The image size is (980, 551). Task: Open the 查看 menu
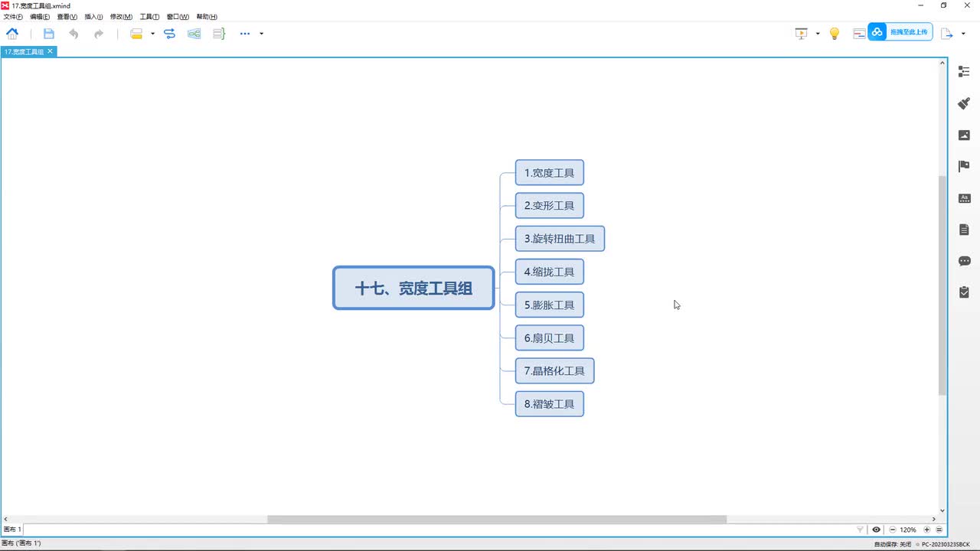pos(67,17)
